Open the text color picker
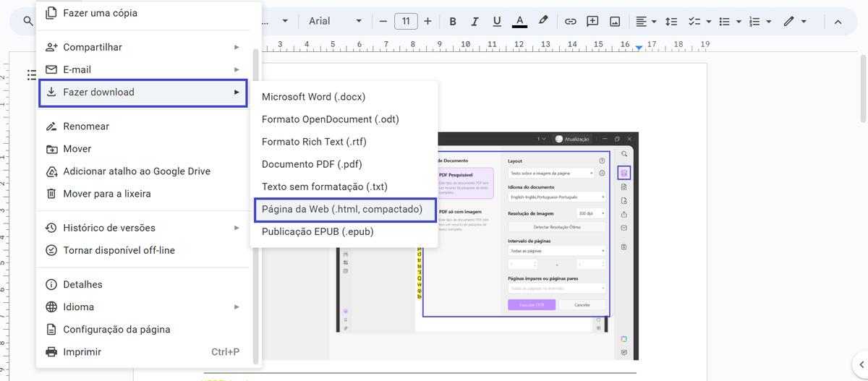The width and height of the screenshot is (868, 381). click(519, 21)
